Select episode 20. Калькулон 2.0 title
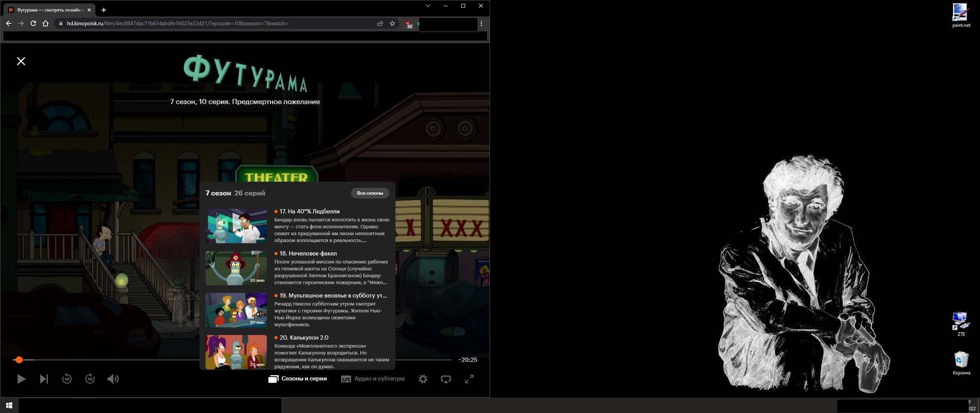 coord(304,337)
